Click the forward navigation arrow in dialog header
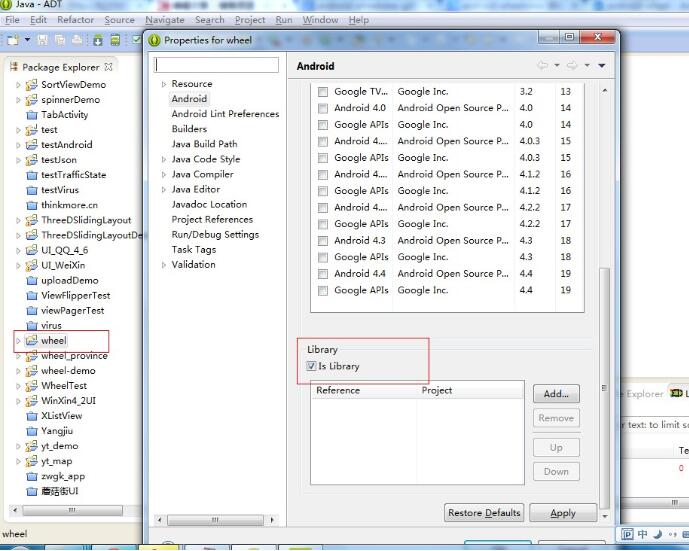The image size is (689, 551). (571, 66)
